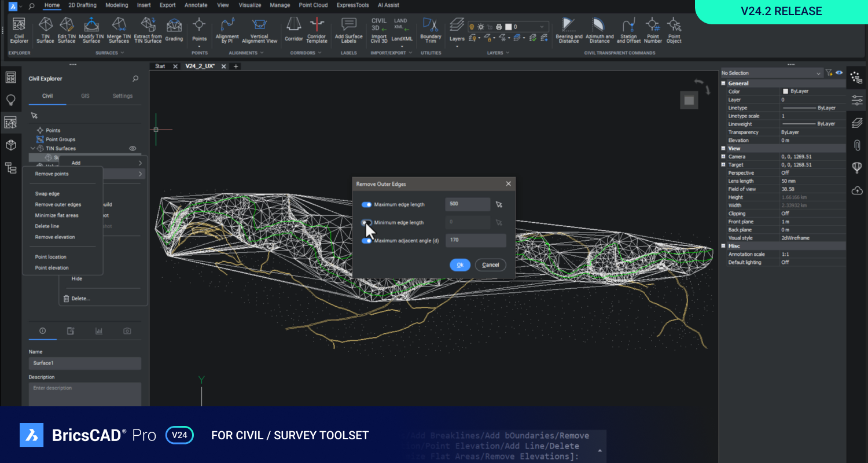868x463 pixels.
Task: Toggle the Maximum edge length switch
Action: (x=366, y=204)
